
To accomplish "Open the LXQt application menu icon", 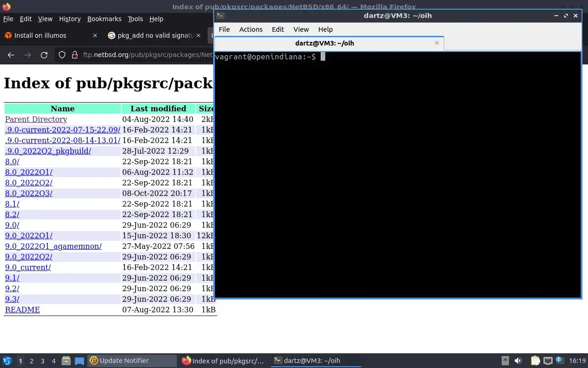I will (x=7, y=361).
